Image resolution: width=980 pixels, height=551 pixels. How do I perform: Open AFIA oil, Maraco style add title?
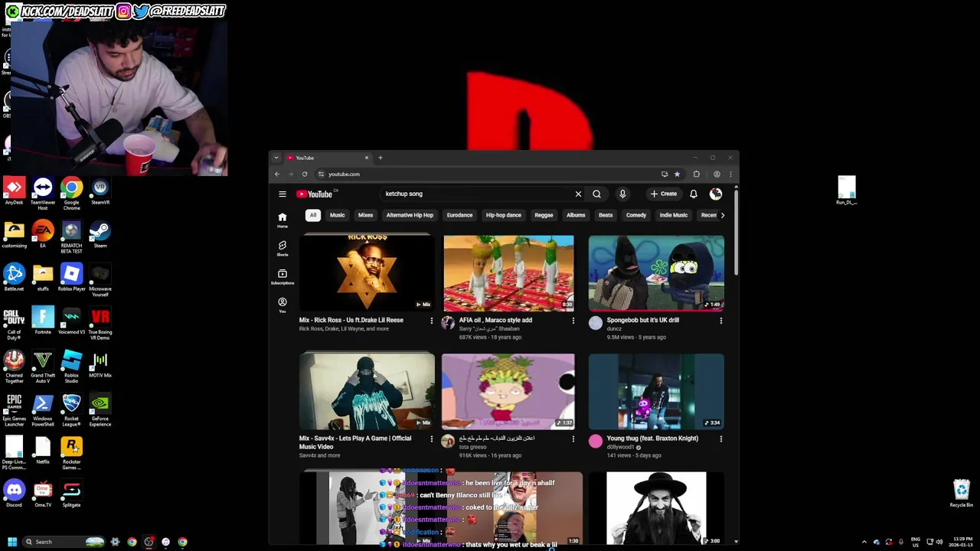[x=495, y=321]
